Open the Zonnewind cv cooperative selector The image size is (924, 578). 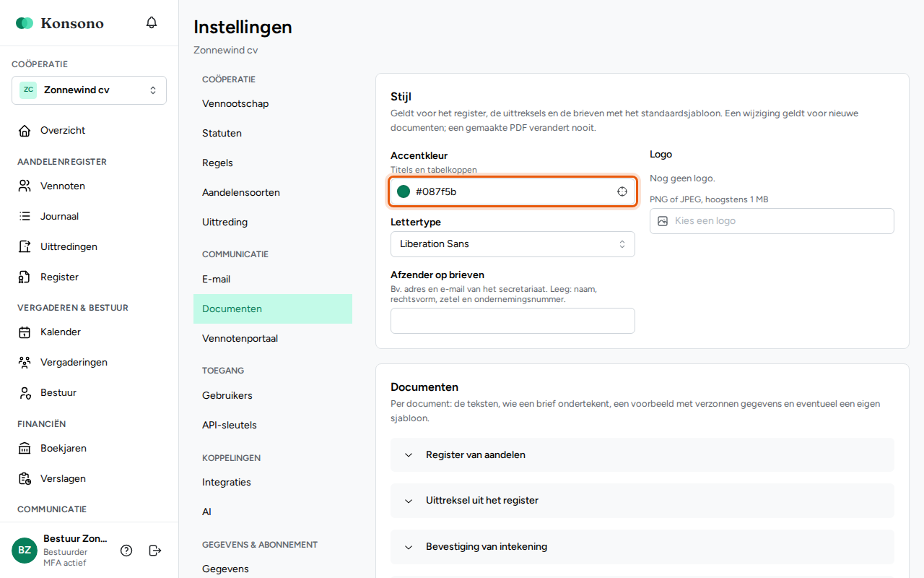(89, 90)
